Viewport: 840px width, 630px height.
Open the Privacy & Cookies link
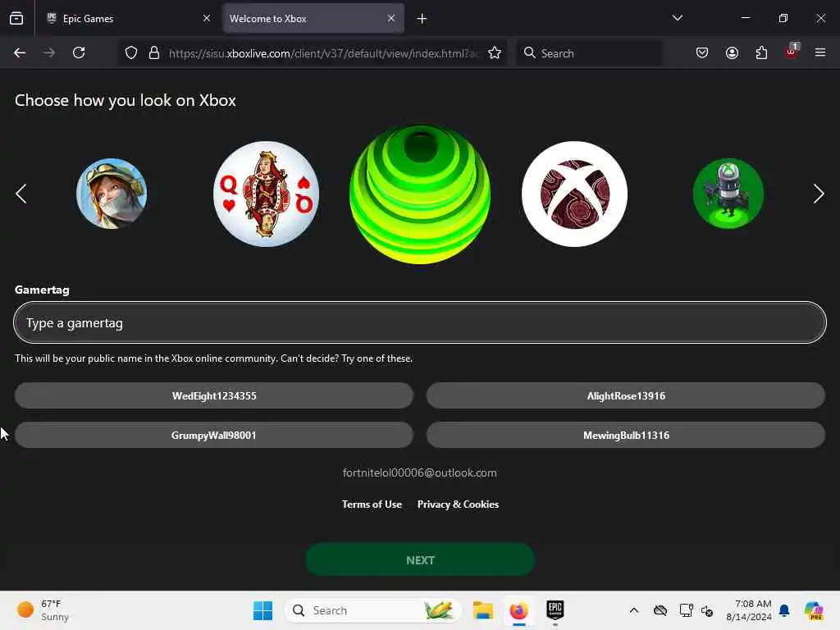pos(458,504)
